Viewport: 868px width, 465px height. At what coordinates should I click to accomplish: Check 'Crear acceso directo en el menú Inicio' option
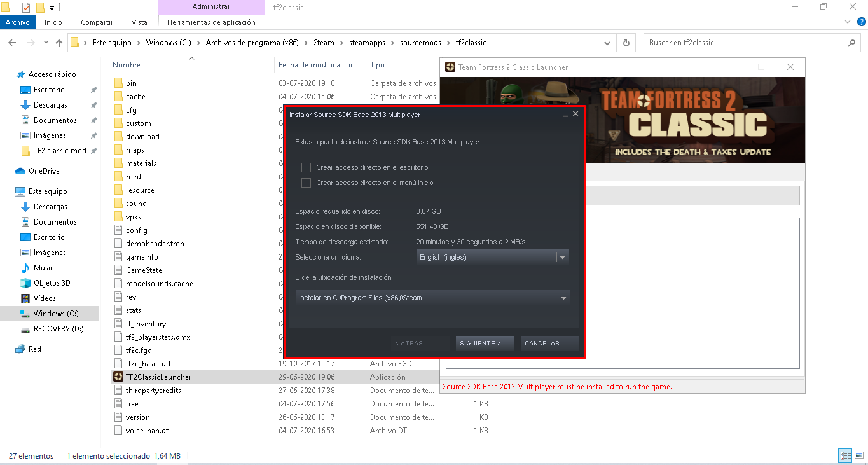click(306, 183)
